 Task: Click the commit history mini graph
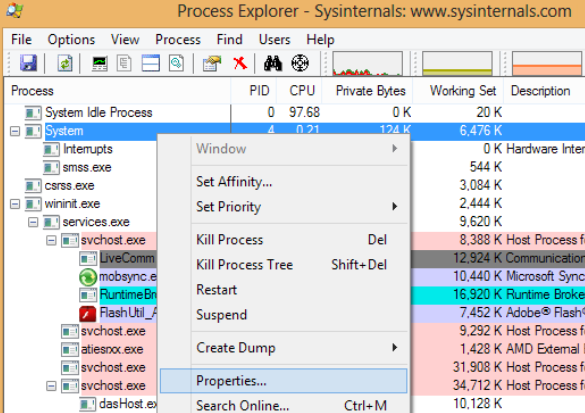point(457,63)
